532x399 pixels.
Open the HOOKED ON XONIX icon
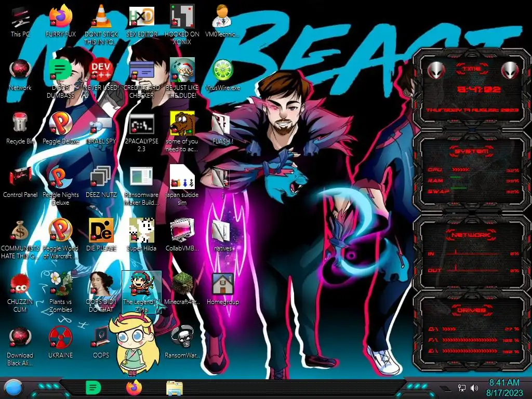pos(182,17)
